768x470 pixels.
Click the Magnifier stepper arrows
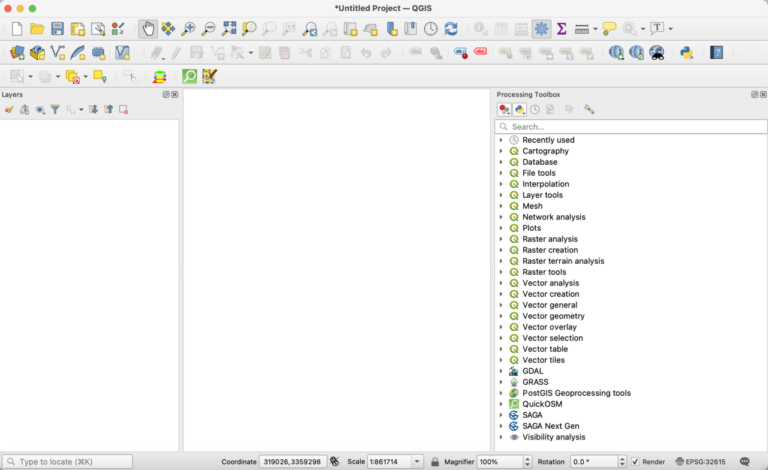click(528, 462)
